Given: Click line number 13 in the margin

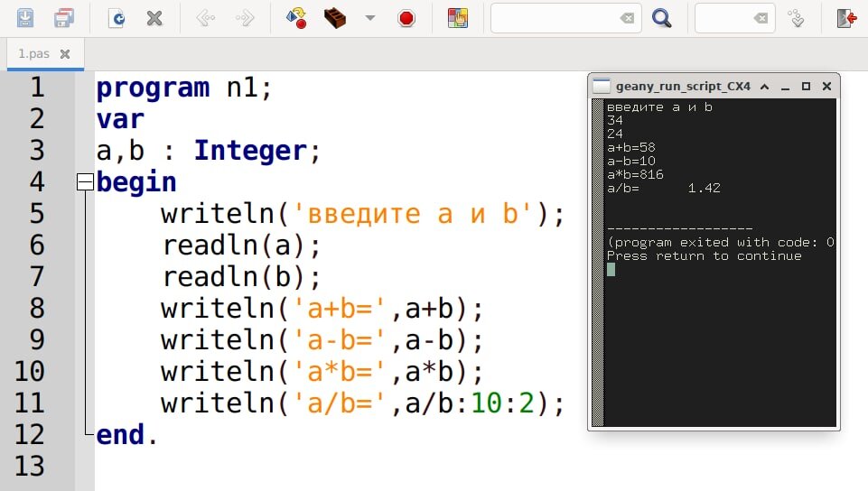Looking at the screenshot, I should pyautogui.click(x=29, y=466).
